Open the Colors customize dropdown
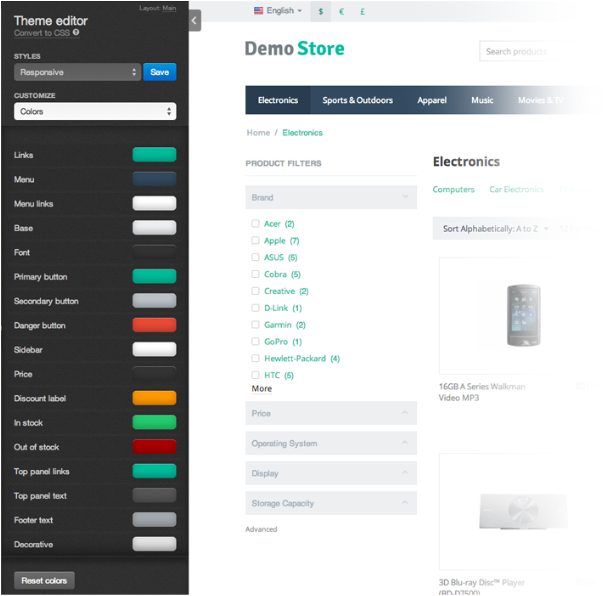The image size is (614, 596). (x=95, y=112)
